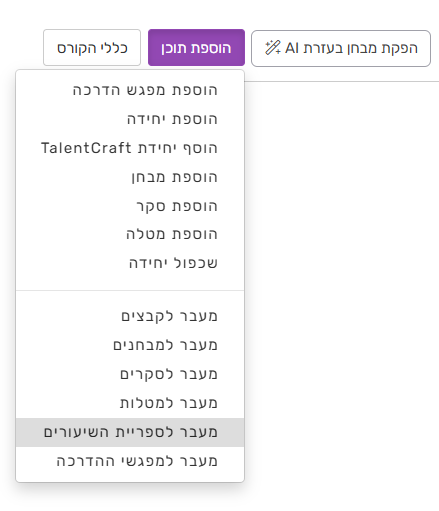439x511 pixels.
Task: Choose מעבר למטלות menu item
Action: coord(130,403)
